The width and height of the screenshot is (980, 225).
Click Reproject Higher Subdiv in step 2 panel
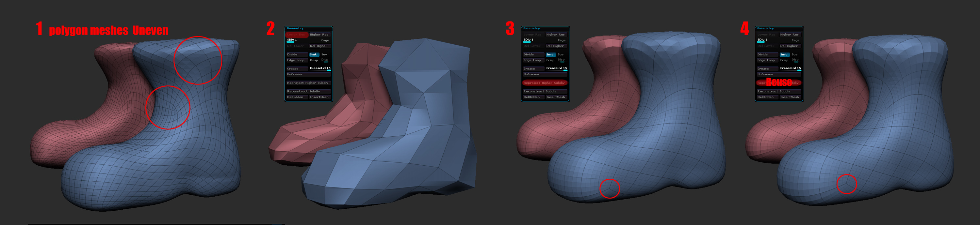tap(309, 83)
